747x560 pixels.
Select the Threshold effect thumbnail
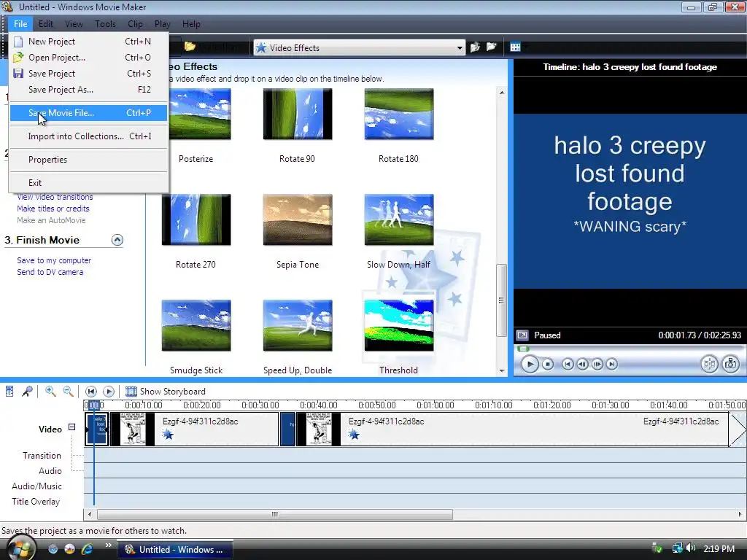click(x=399, y=326)
